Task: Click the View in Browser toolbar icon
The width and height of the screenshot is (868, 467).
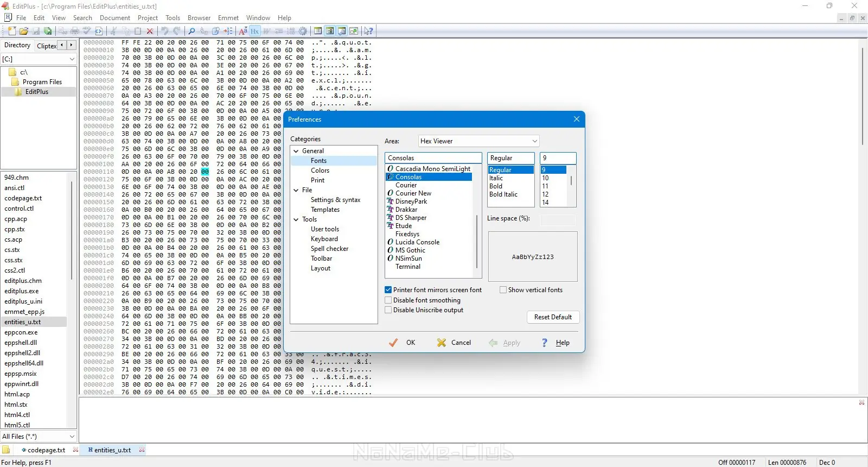Action: 99,31
